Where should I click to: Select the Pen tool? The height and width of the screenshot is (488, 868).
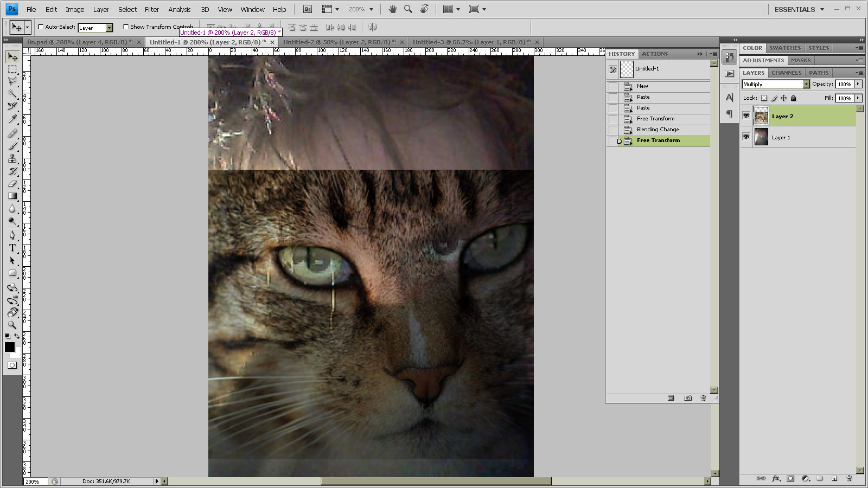(12, 235)
